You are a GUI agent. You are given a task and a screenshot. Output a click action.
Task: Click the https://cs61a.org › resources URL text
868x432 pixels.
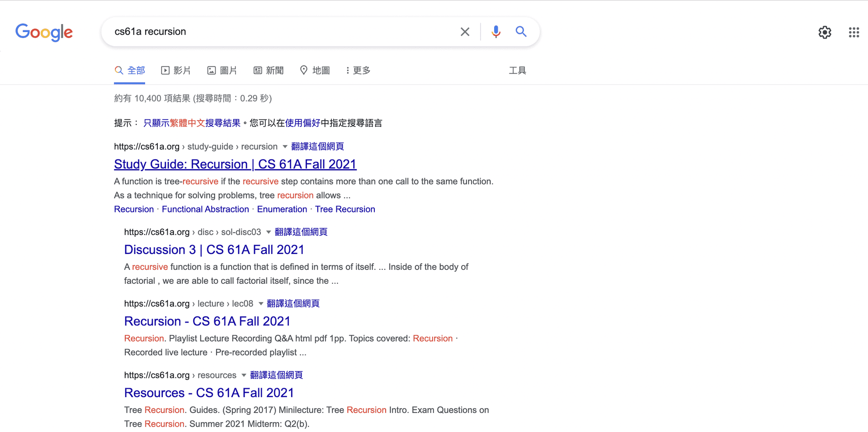click(x=180, y=375)
